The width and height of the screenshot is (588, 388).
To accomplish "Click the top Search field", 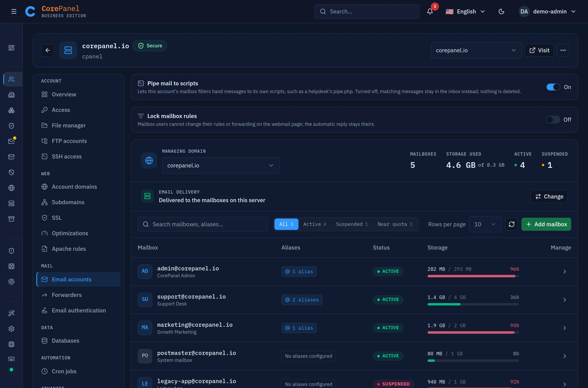I will pyautogui.click(x=367, y=11).
